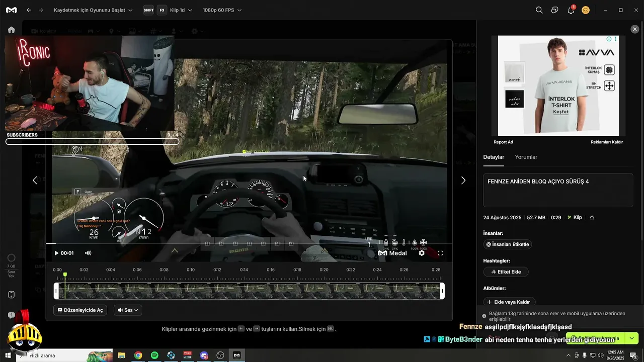This screenshot has height=362, width=644.
Task: Open the 'Kaydetmek İçin Oyununu Başlat' dropdown
Action: [x=93, y=10]
